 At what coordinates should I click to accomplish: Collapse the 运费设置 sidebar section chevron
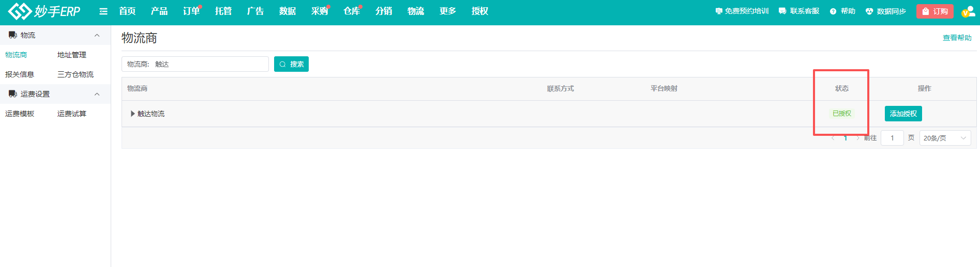[x=97, y=94]
